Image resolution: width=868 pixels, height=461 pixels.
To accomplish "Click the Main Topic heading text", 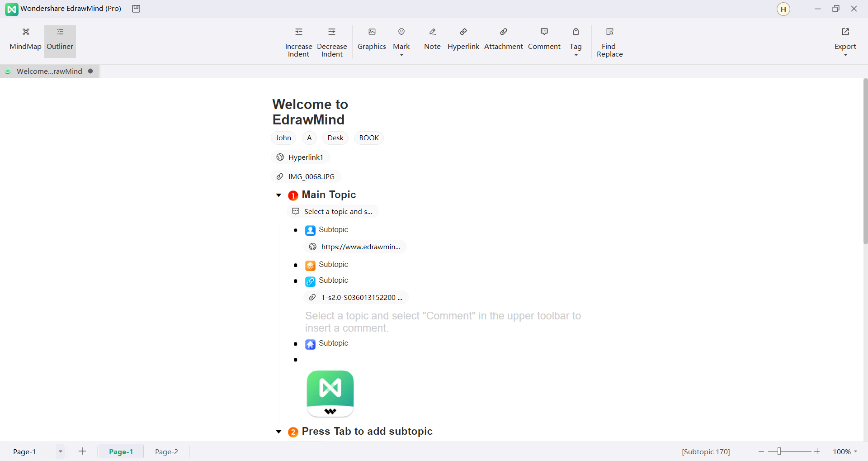I will tap(329, 195).
